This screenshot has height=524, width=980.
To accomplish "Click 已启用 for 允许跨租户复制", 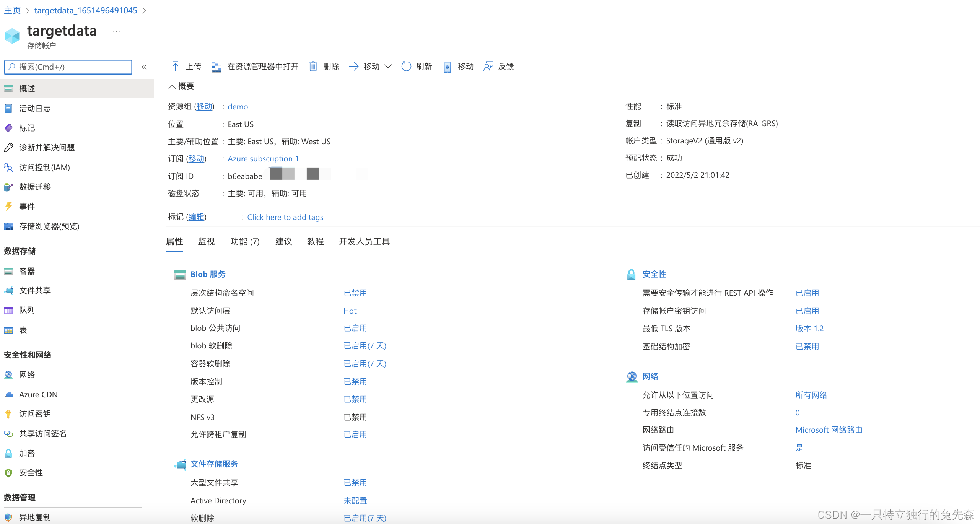I will point(355,434).
